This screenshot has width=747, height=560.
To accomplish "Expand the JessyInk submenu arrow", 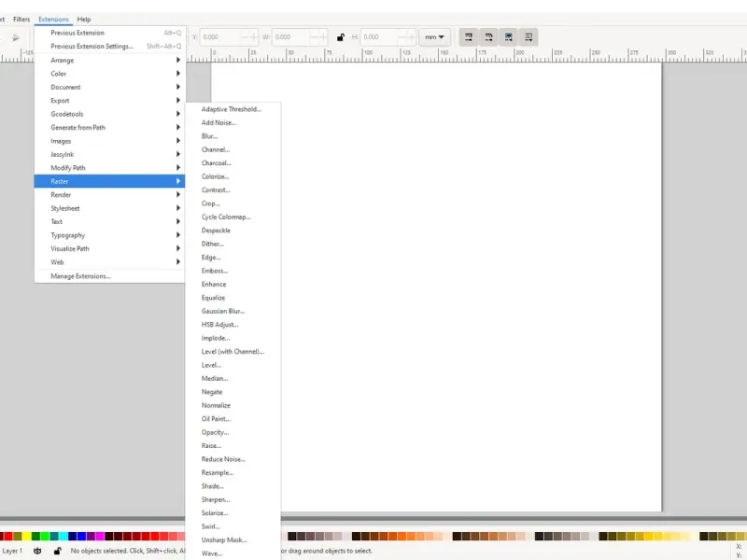I will point(178,154).
